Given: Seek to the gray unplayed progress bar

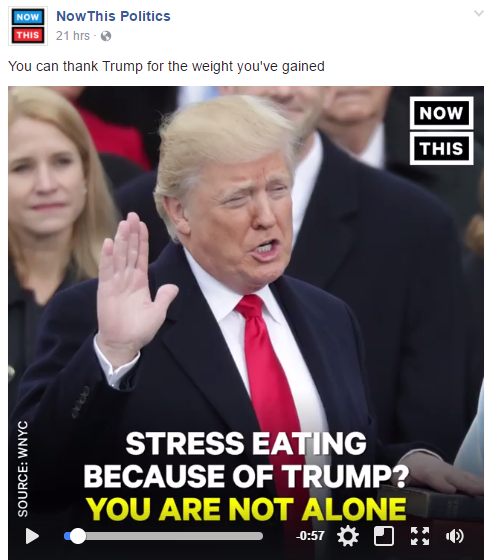Looking at the screenshot, I should 174,536.
